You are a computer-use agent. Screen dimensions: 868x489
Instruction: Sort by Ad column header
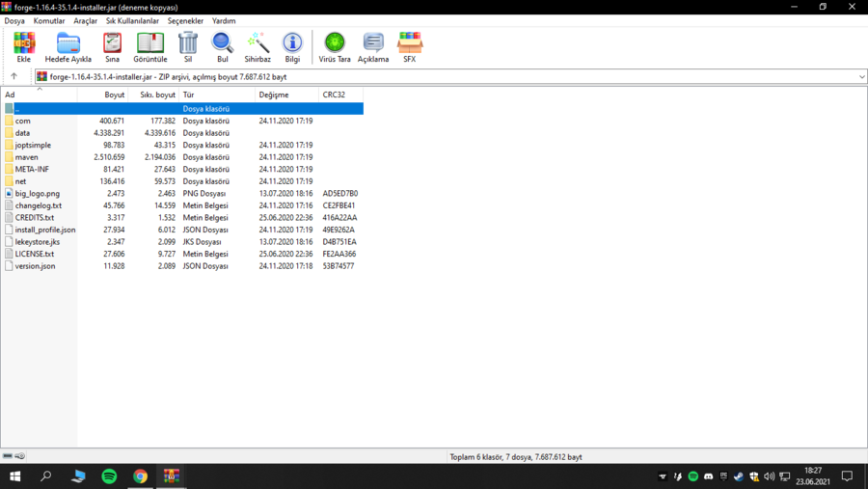point(40,95)
